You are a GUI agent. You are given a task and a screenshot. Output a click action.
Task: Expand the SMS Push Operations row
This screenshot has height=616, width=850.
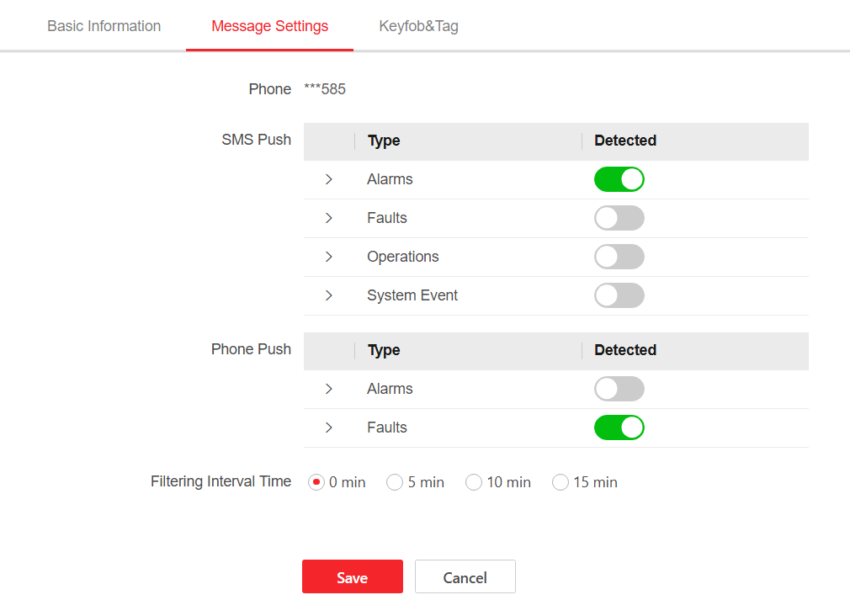[x=329, y=257]
